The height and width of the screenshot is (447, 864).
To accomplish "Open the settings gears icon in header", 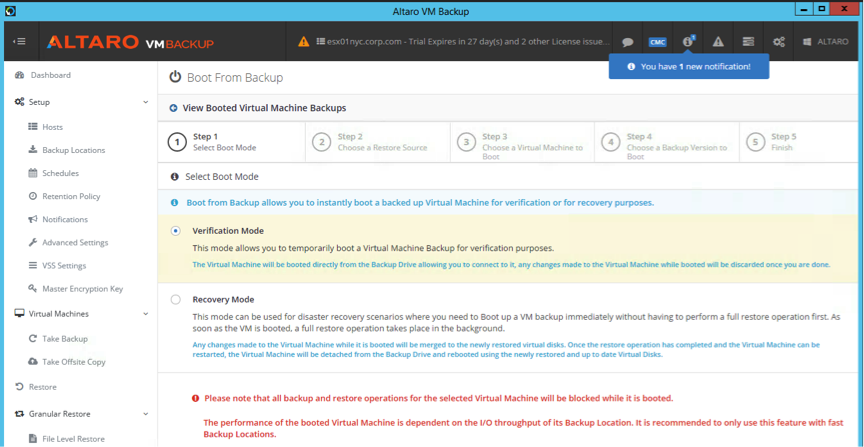I will click(778, 41).
